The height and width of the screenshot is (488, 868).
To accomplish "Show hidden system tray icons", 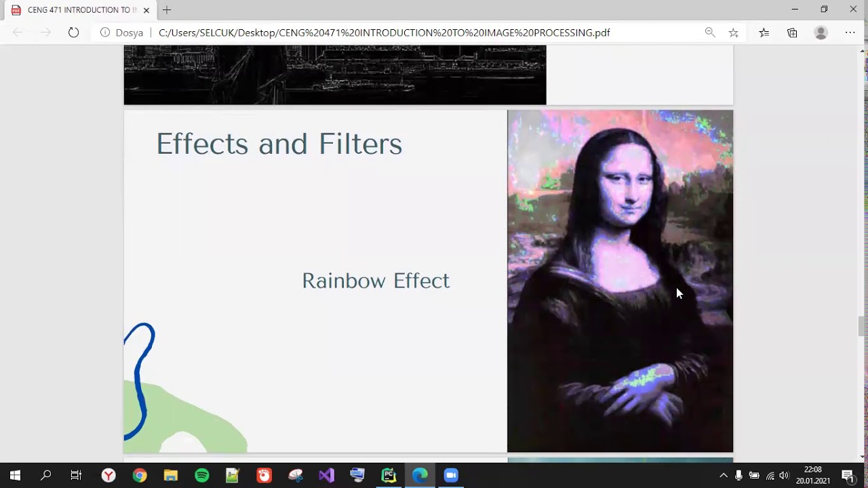I will pos(723,476).
